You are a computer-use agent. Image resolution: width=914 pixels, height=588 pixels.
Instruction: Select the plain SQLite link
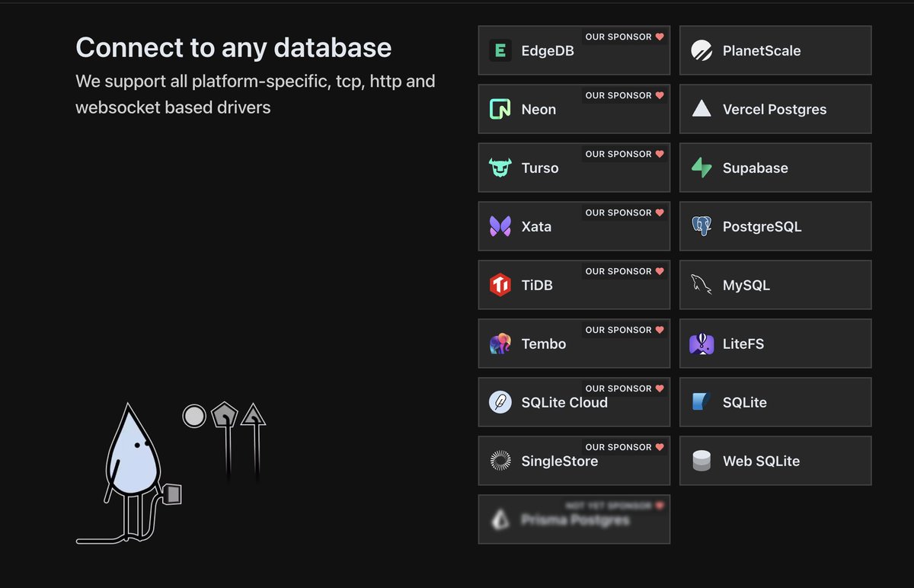click(x=775, y=403)
